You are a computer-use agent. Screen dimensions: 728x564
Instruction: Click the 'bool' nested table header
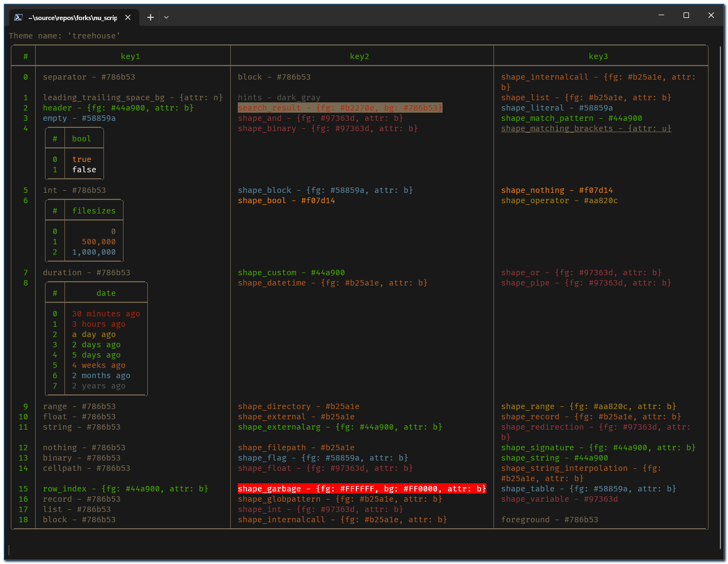(82, 139)
